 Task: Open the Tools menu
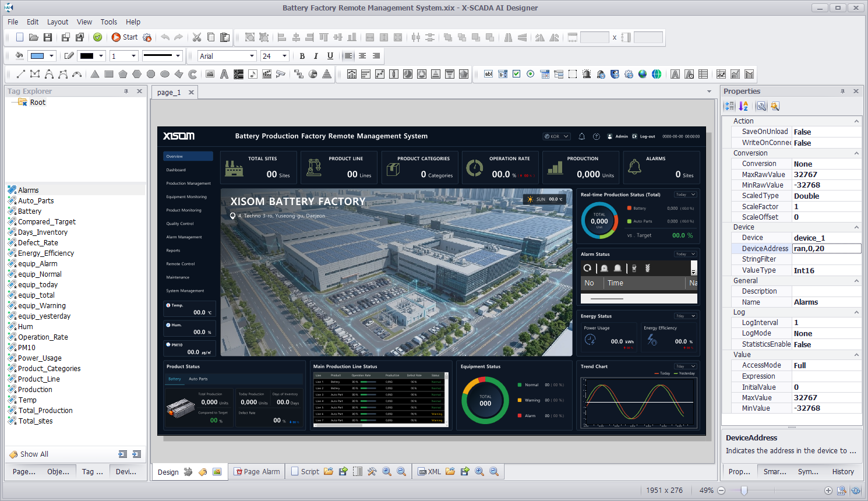pyautogui.click(x=109, y=22)
